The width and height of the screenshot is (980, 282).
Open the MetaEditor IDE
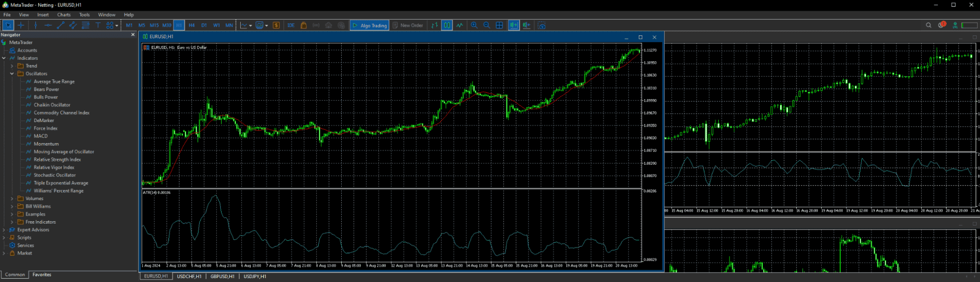pos(291,26)
